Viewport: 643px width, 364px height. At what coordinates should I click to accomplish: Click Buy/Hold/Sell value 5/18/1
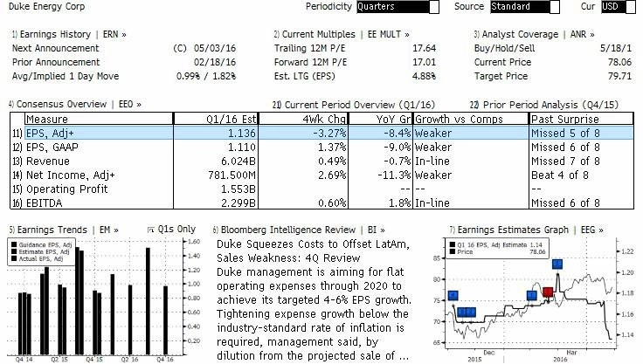(616, 48)
